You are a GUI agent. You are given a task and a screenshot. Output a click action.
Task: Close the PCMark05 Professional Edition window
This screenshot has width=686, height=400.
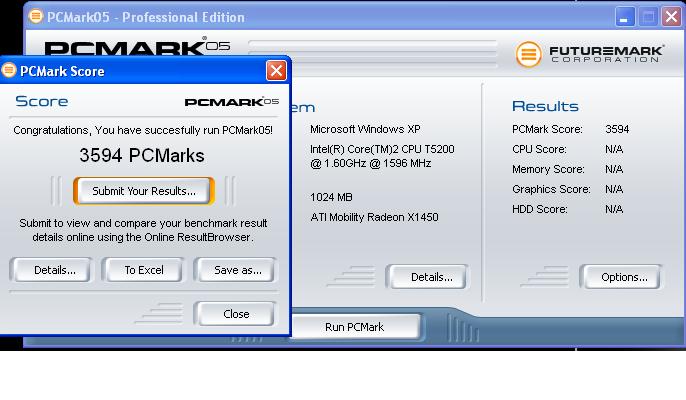672,18
